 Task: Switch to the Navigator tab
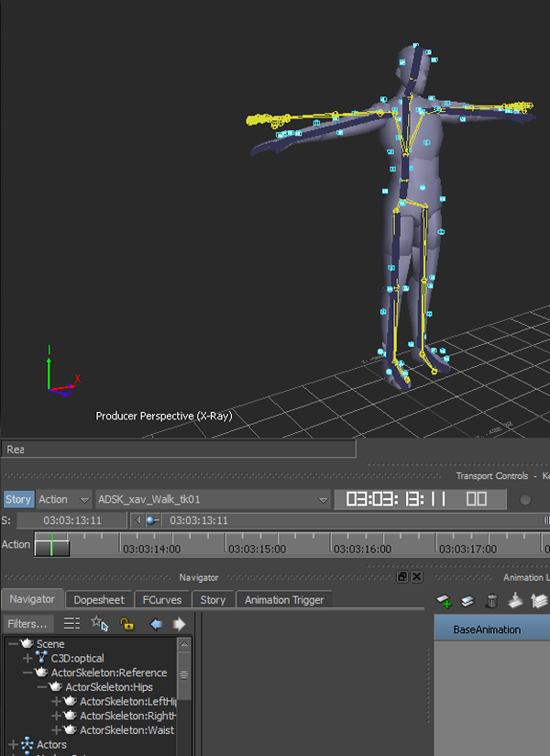pos(32,599)
